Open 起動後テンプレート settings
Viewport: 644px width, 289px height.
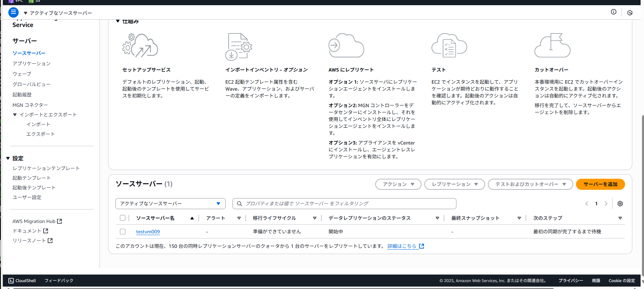point(34,188)
